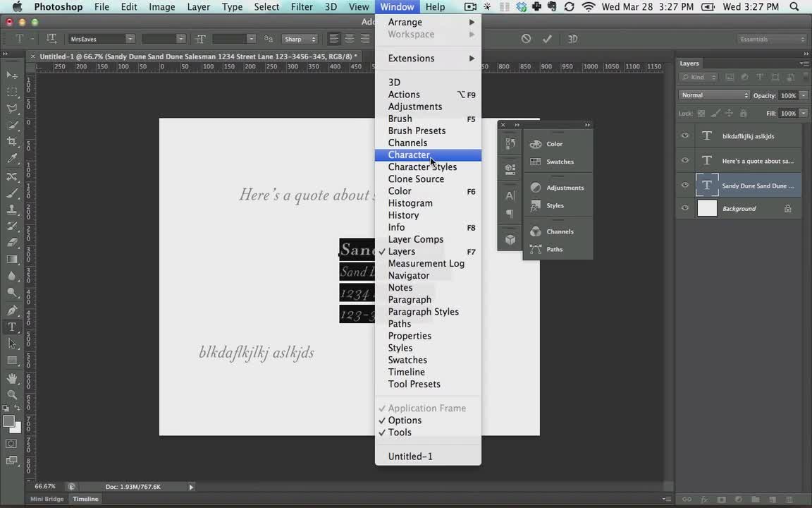
Task: Open the History panel icon in dock
Action: 510,143
